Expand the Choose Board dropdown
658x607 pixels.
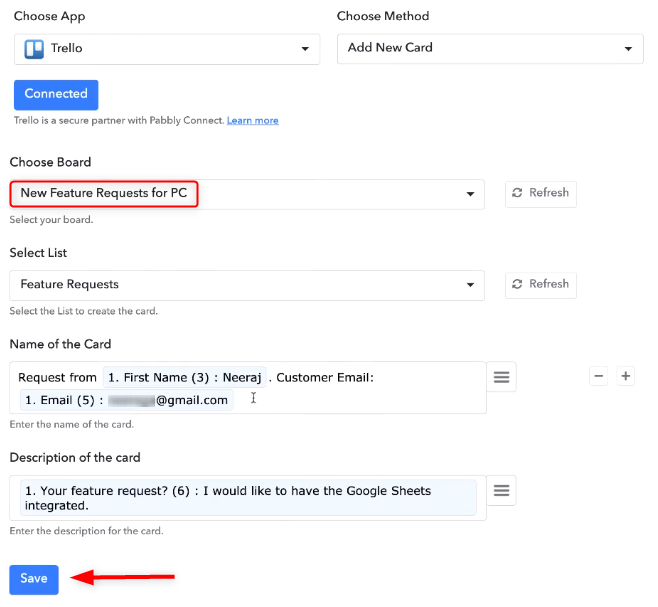coord(247,194)
